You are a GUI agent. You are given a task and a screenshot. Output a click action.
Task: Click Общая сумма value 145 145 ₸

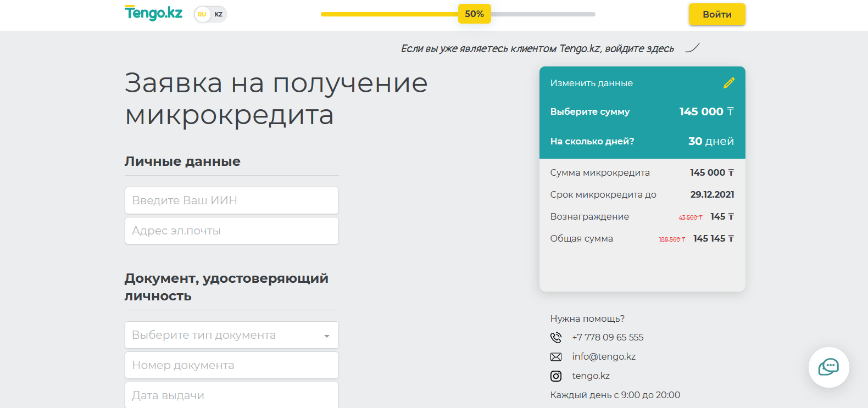pyautogui.click(x=714, y=238)
